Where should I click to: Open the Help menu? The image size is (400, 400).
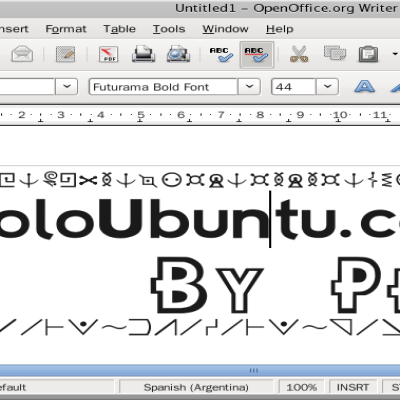tap(280, 29)
